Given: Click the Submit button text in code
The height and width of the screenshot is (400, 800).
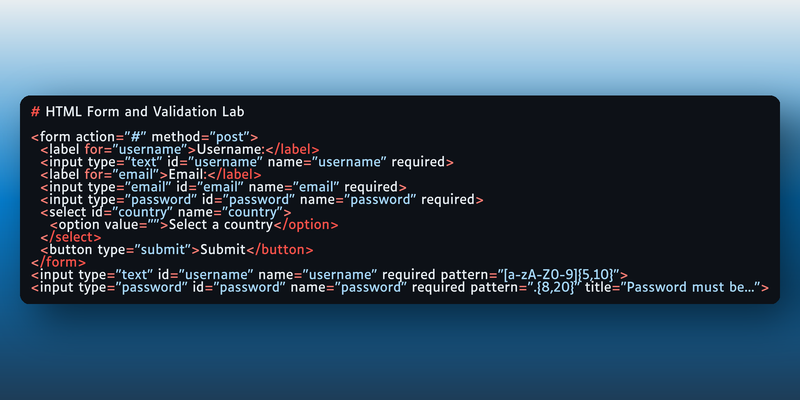Looking at the screenshot, I should point(223,250).
